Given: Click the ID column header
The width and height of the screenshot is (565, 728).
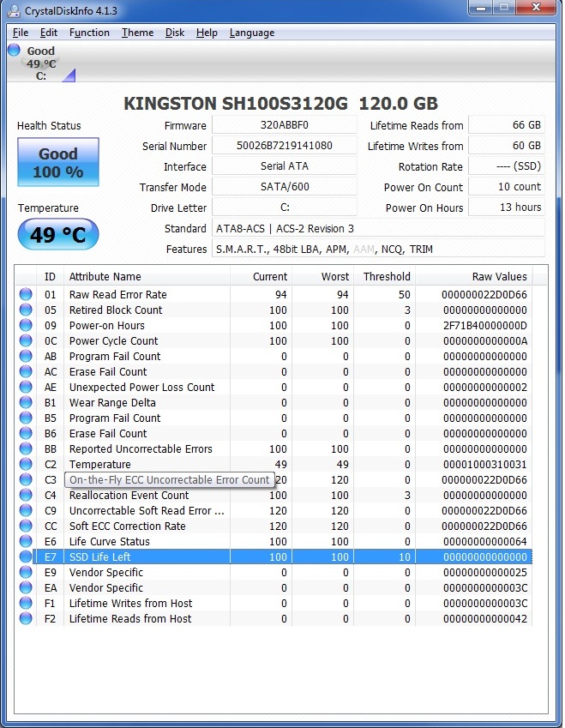Looking at the screenshot, I should [x=50, y=277].
